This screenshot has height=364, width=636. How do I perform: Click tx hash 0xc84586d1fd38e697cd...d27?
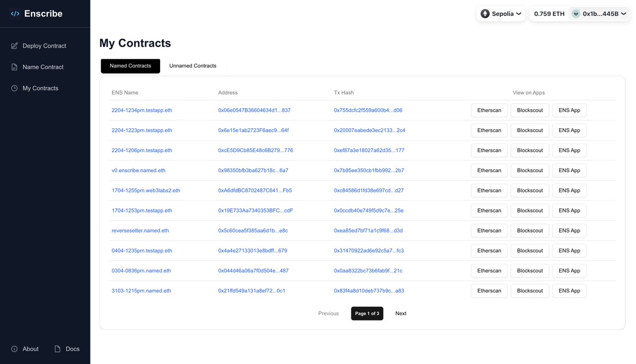pyautogui.click(x=369, y=191)
